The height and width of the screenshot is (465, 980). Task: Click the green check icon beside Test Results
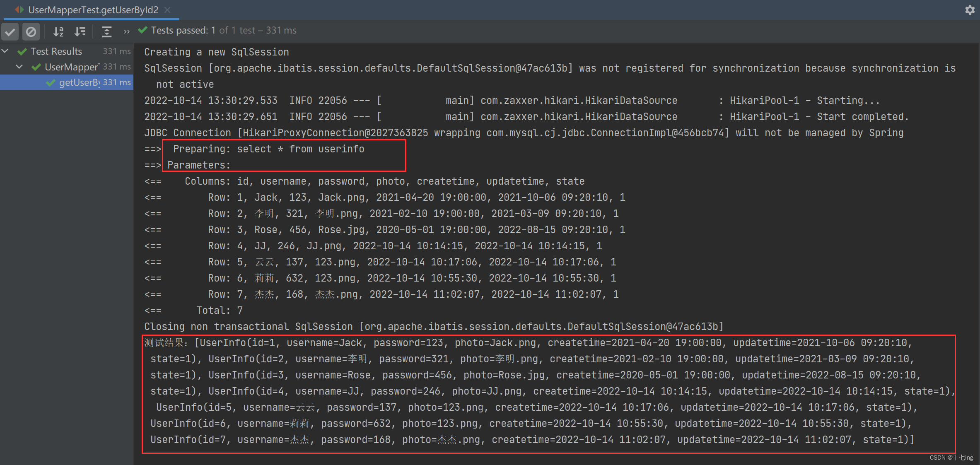click(x=22, y=52)
